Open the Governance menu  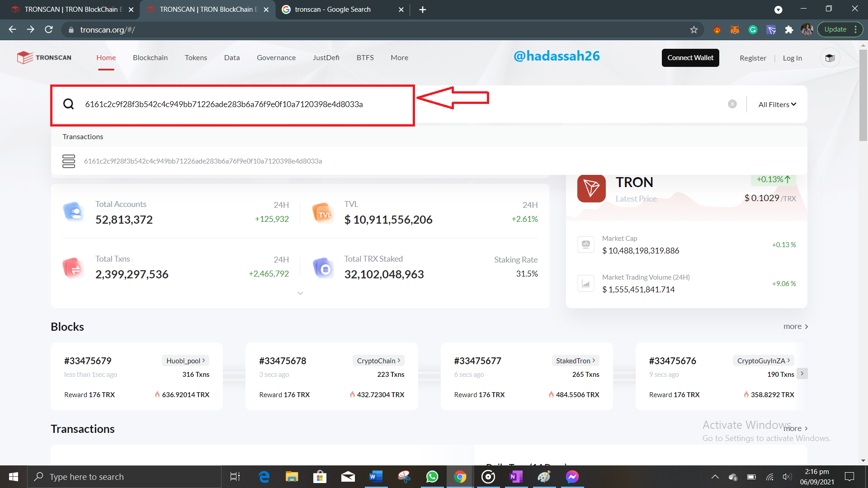coord(276,58)
